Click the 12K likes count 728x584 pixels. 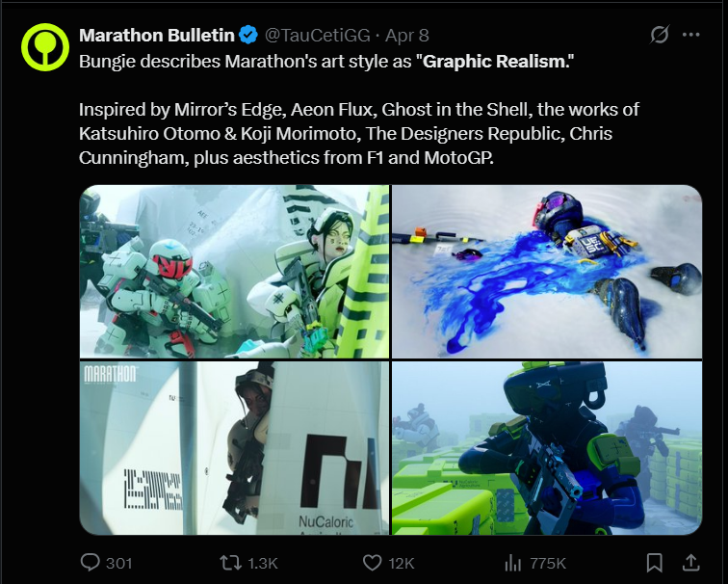(x=402, y=563)
